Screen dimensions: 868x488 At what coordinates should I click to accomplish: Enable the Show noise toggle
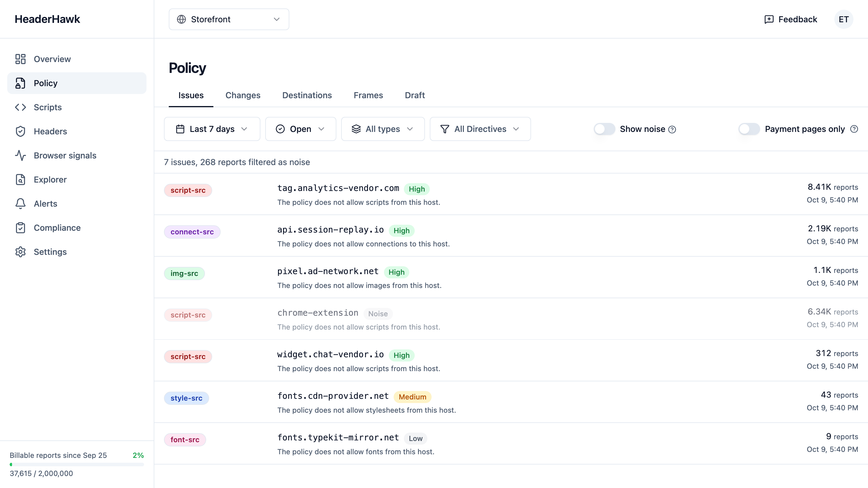pos(604,129)
